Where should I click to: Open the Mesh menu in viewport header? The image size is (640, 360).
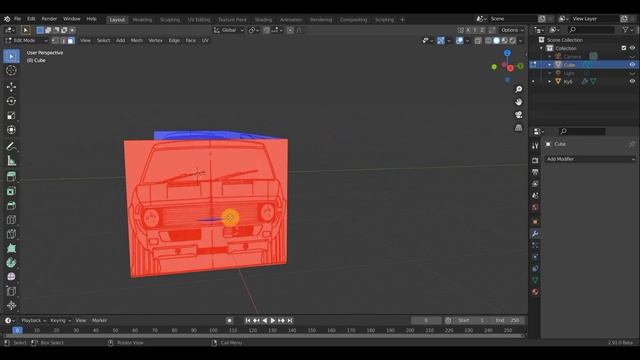(x=137, y=40)
